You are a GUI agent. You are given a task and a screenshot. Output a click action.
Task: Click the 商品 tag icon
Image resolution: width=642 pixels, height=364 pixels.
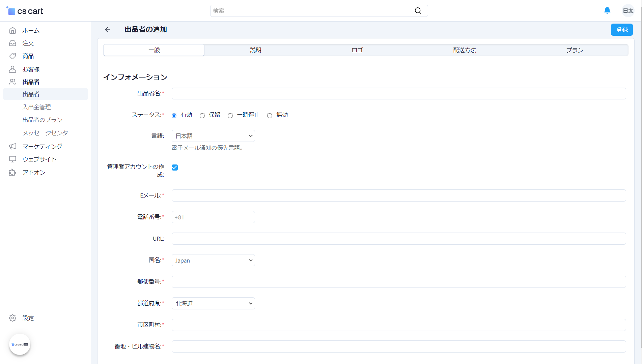pos(12,56)
